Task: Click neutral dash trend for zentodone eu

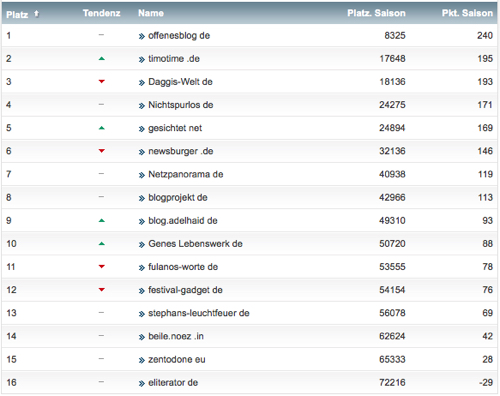Action: [x=101, y=359]
